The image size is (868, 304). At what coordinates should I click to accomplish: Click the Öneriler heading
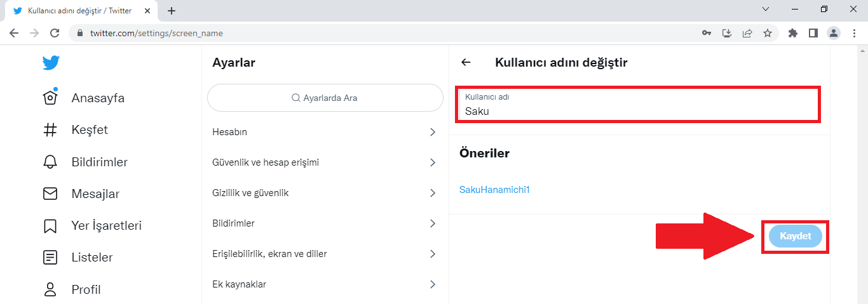484,153
